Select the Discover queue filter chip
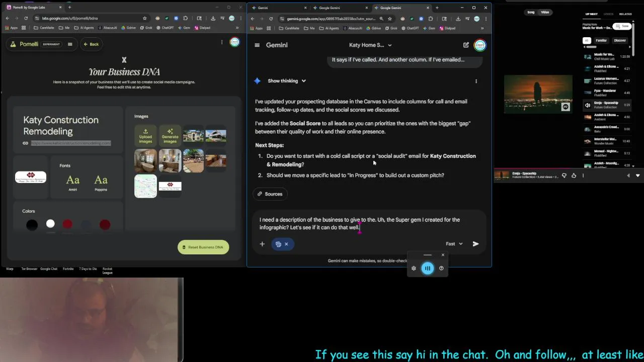 click(620, 40)
